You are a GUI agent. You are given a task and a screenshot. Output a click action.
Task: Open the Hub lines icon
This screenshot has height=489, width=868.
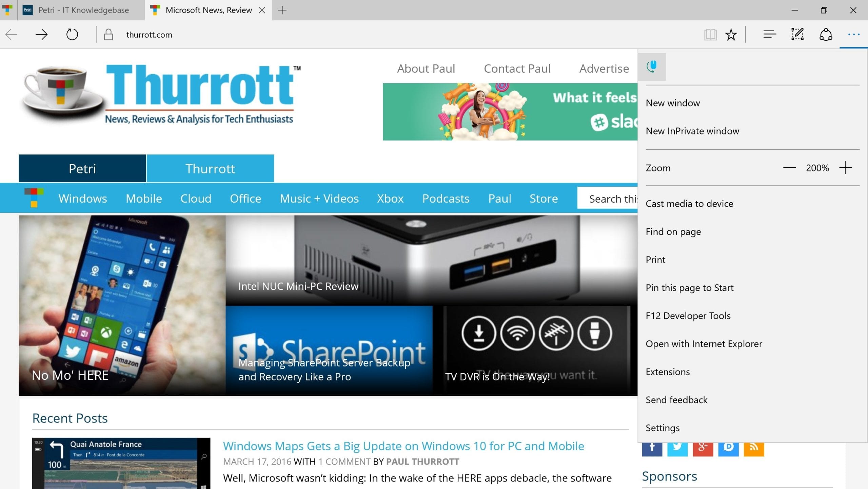coord(770,34)
